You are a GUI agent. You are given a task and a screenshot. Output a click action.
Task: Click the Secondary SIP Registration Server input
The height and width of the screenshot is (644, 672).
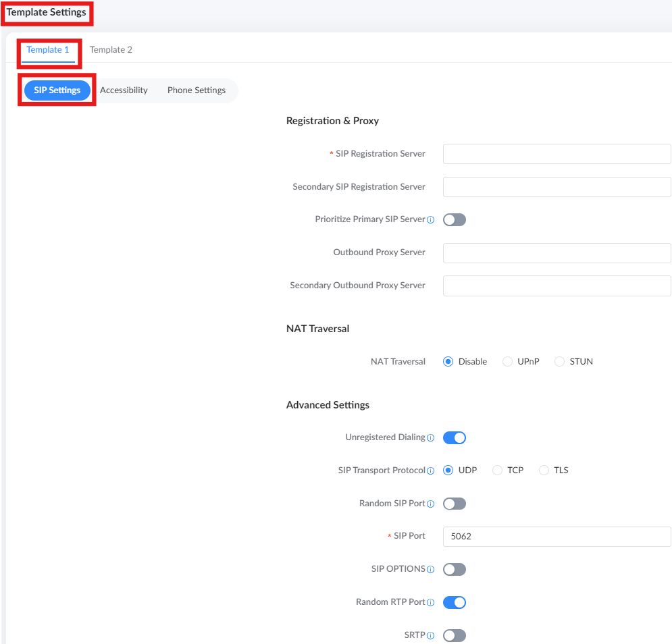557,187
